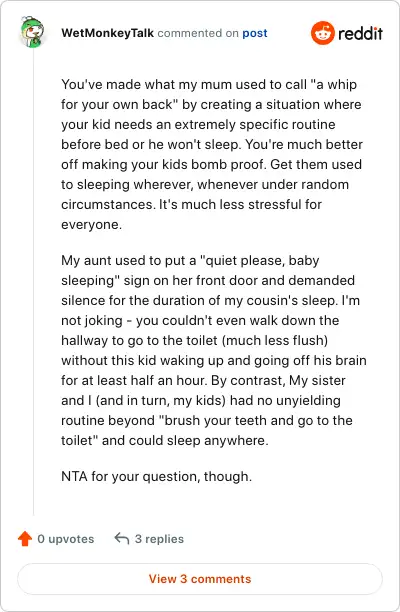
Task: Open WetMonkeyTalk's user profile name
Action: 107,33
